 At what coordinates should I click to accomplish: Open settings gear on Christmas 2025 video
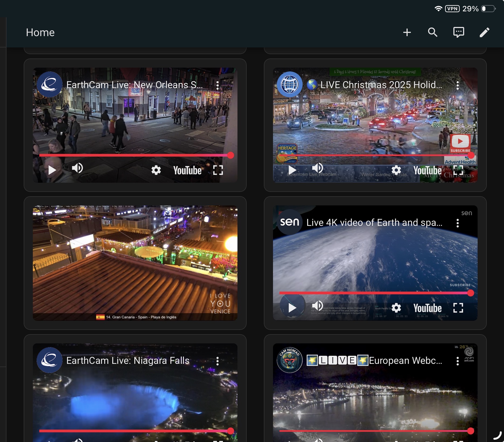tap(396, 170)
